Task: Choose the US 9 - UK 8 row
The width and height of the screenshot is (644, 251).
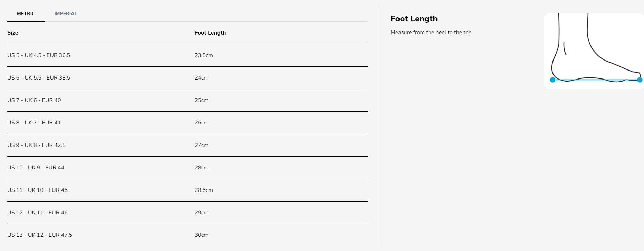Action: click(36, 145)
